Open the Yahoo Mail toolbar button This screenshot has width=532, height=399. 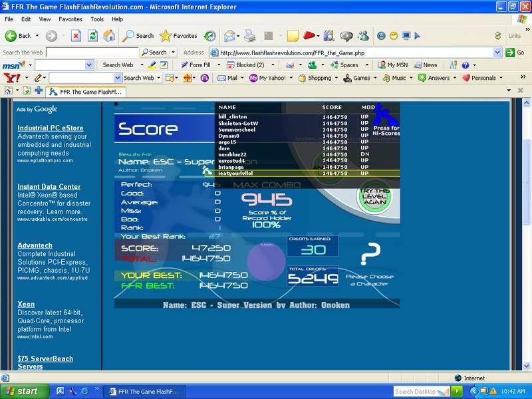[227, 78]
